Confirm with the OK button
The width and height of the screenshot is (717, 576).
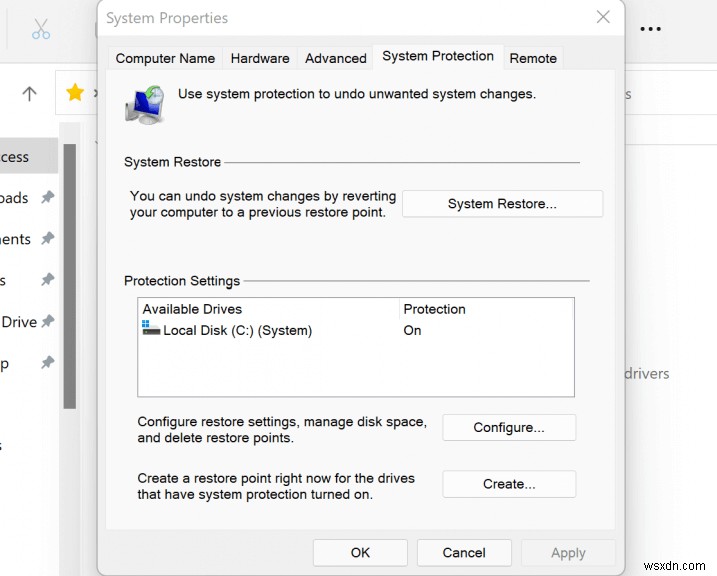(x=360, y=553)
